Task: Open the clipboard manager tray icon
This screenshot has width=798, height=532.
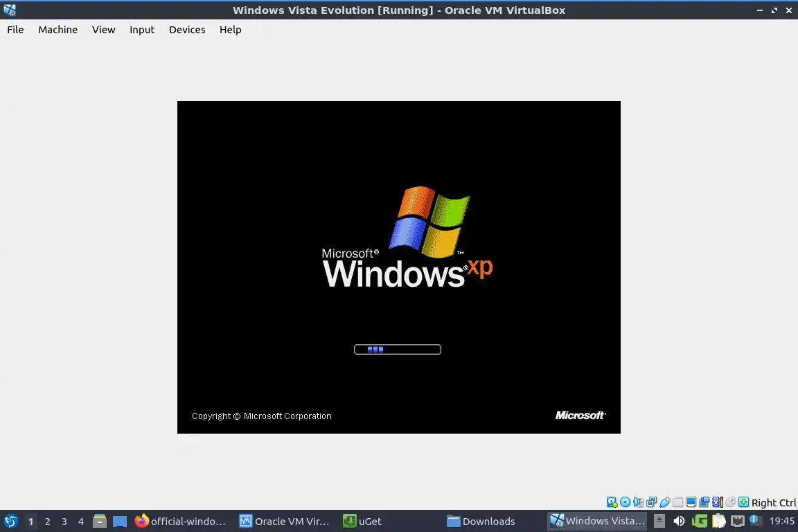Action: (718, 521)
